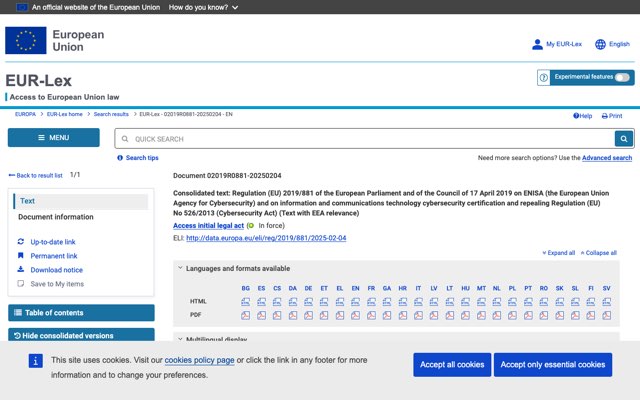Open the Table of contents panel
Screen dimensions: 640x400
(x=81, y=313)
